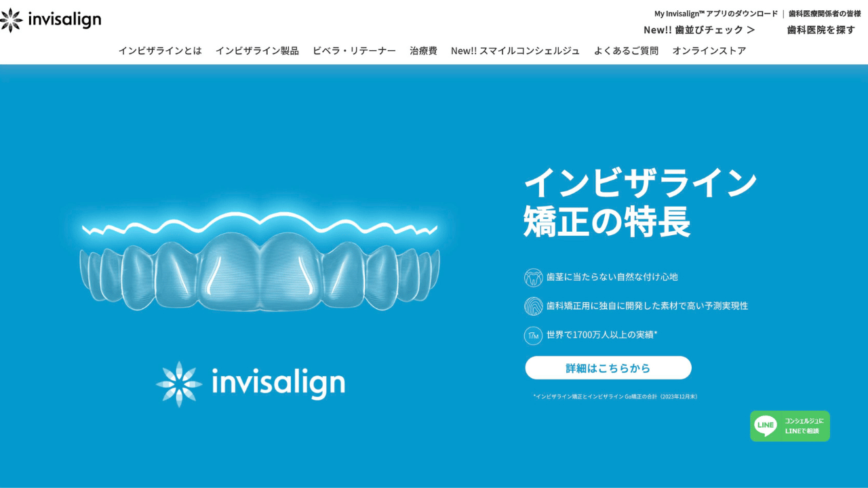Open the インビザライン製品 menu

(257, 51)
